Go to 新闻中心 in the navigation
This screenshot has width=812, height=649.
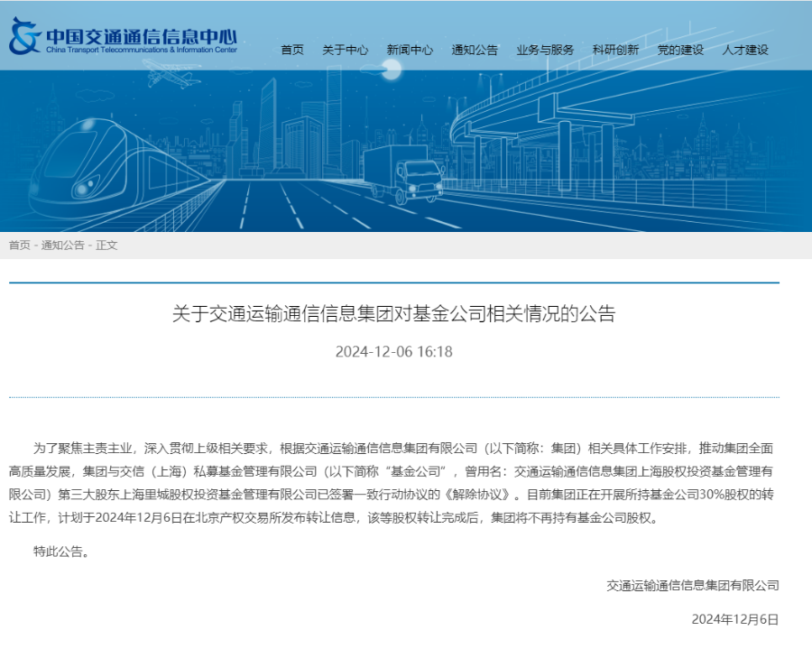pyautogui.click(x=410, y=50)
